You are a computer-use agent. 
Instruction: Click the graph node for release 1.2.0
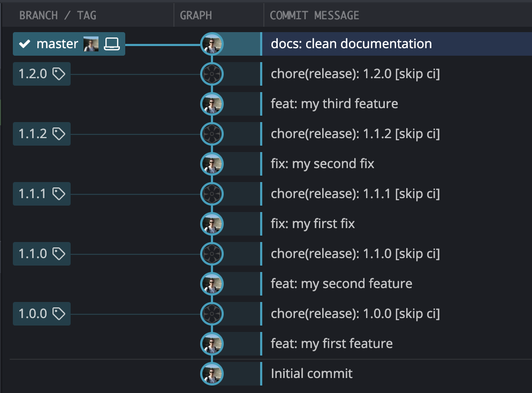(212, 74)
